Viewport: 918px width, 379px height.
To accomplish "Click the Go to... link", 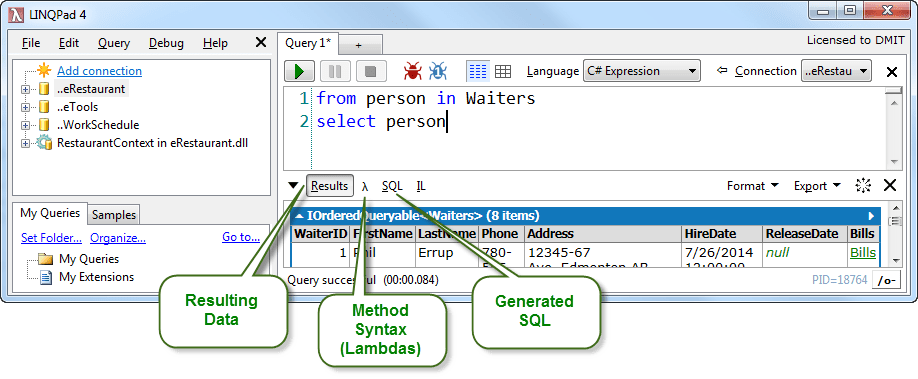I will (241, 238).
